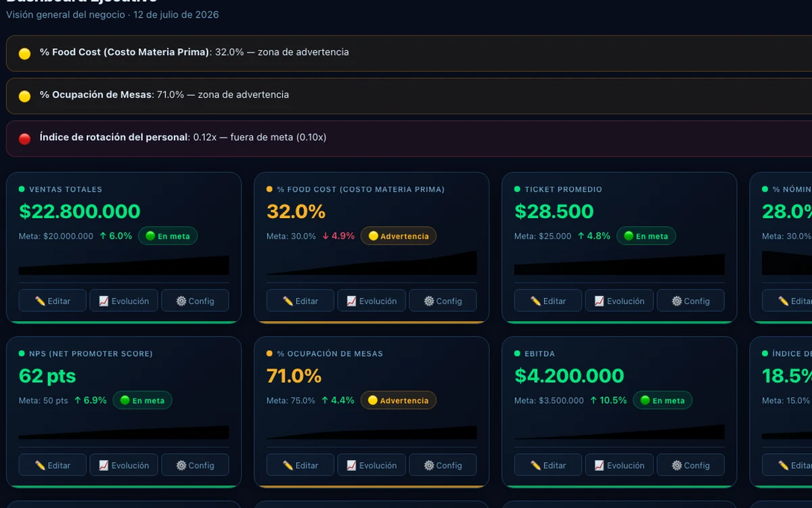Click the Meta: $25.000 text
This screenshot has height=508, width=812.
point(543,236)
